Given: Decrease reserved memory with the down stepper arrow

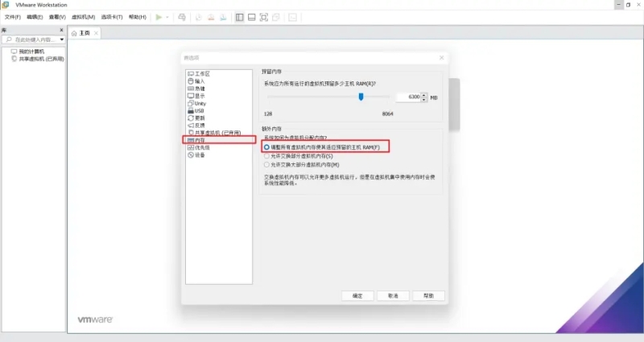Looking at the screenshot, I should click(x=424, y=99).
